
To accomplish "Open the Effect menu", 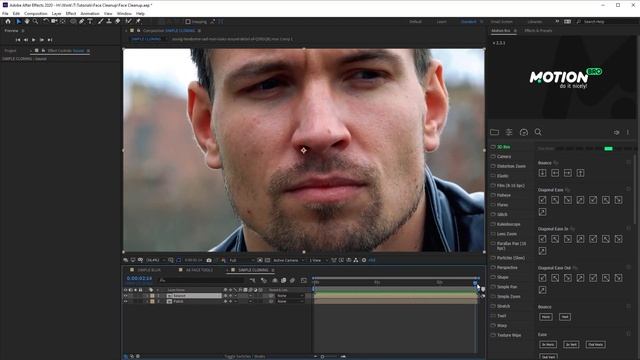I will (71, 13).
